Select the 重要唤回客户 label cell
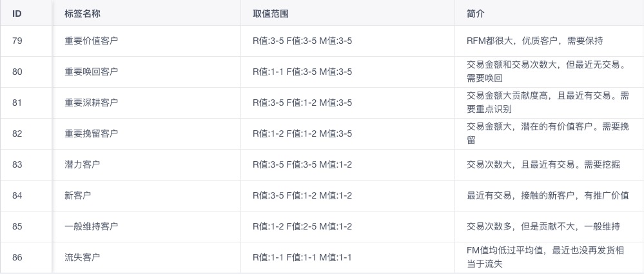This screenshot has height=274, width=644. 91,72
